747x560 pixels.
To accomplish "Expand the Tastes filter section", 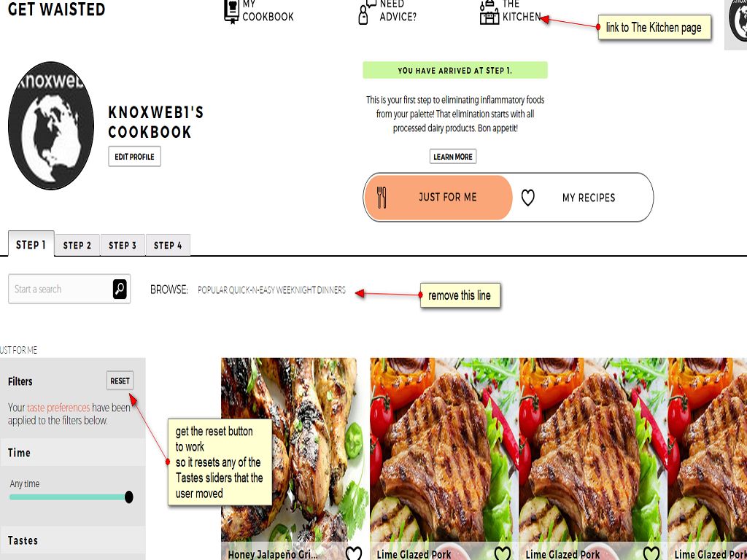I will point(73,540).
